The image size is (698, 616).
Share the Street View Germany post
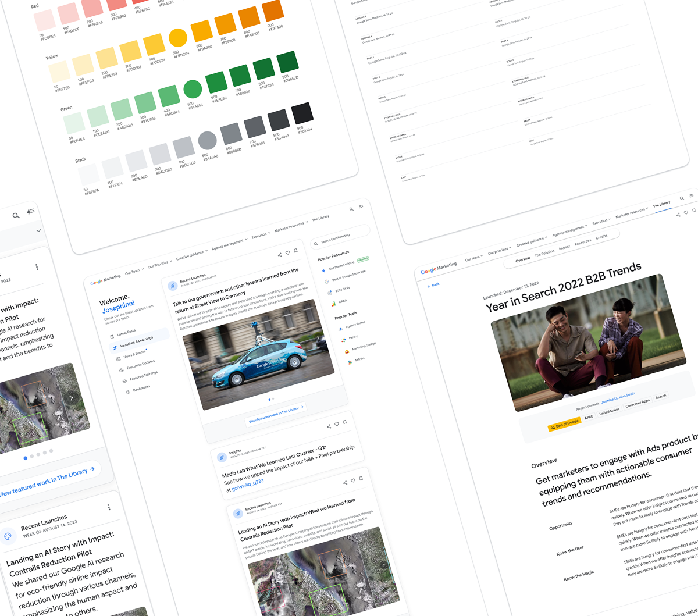[x=280, y=255]
